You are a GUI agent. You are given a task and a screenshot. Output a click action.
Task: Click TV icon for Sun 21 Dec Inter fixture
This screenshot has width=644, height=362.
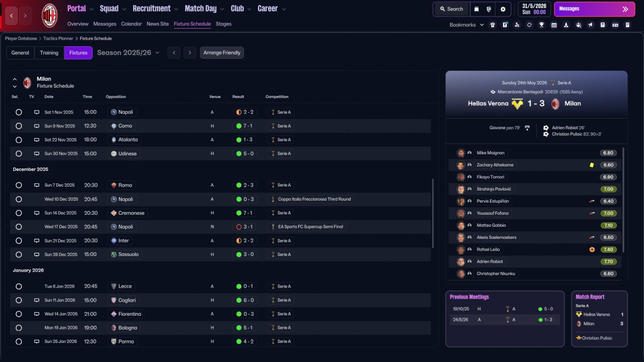[37, 241]
